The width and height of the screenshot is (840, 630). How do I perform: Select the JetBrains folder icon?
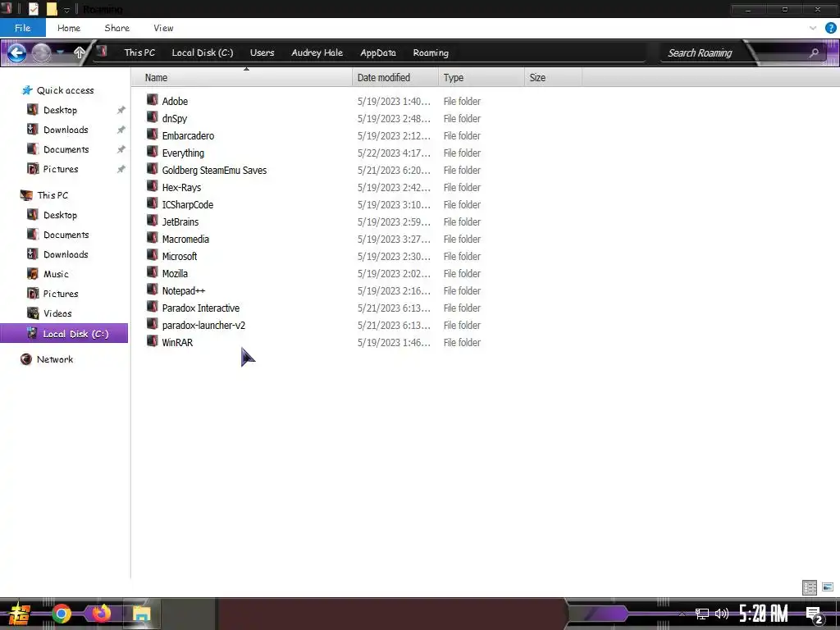153,221
